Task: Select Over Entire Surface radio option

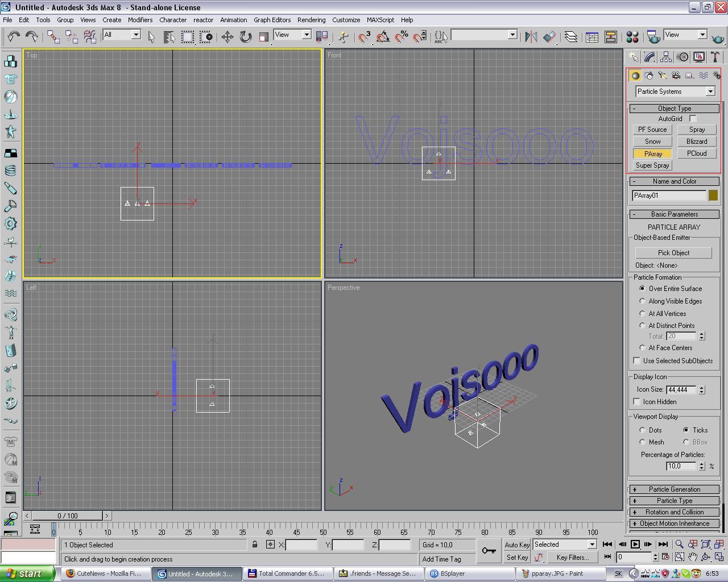Action: point(643,289)
